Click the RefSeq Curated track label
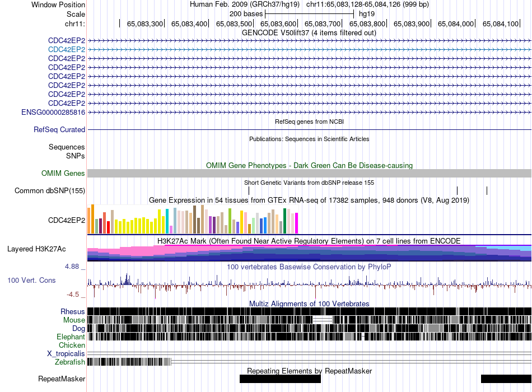532x392 pixels. (59, 130)
